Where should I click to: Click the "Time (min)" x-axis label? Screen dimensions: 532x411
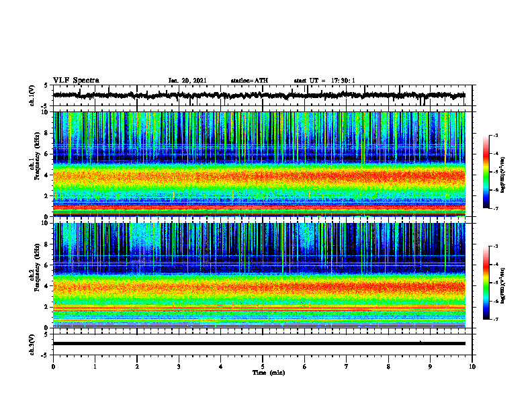[269, 373]
